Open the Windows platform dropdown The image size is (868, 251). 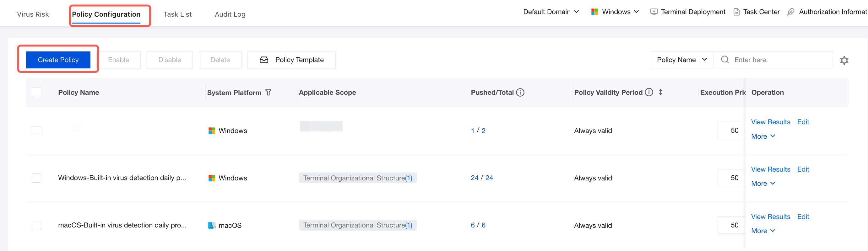tap(615, 12)
